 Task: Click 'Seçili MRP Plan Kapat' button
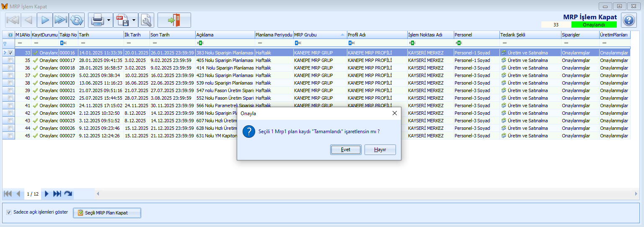[107, 213]
